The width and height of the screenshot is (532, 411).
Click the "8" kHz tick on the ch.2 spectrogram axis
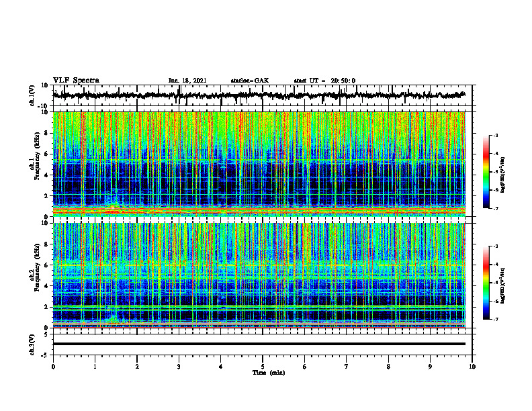point(47,244)
